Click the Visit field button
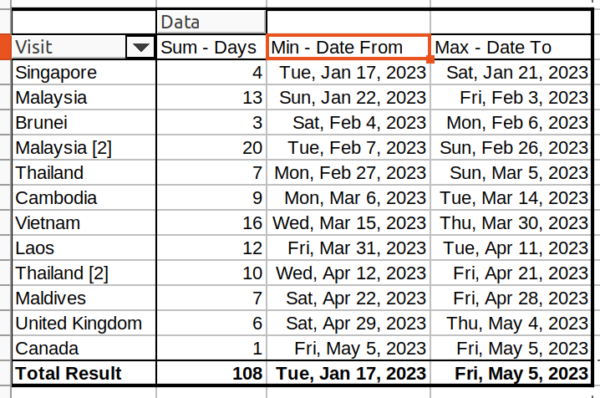Viewport: 600px width, 398px height. click(x=69, y=47)
